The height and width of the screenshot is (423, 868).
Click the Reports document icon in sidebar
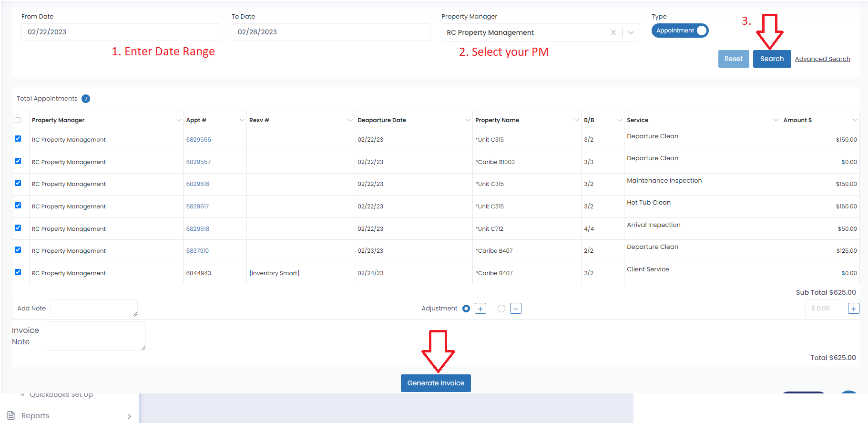coord(11,415)
